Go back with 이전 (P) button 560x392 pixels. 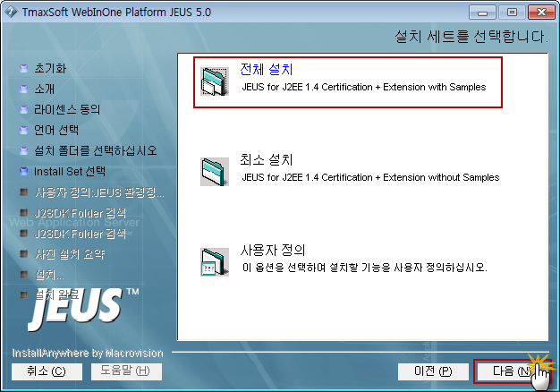pyautogui.click(x=433, y=371)
